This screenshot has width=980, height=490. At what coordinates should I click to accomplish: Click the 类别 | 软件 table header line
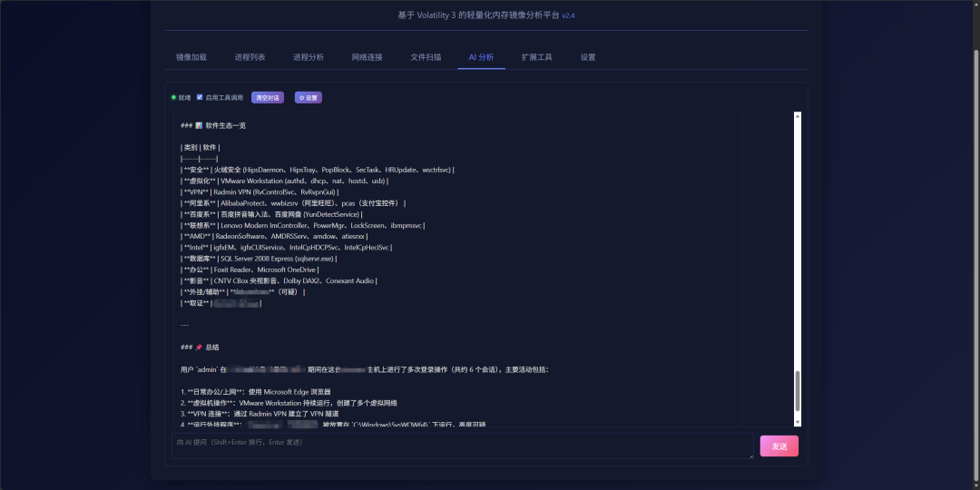click(x=200, y=148)
